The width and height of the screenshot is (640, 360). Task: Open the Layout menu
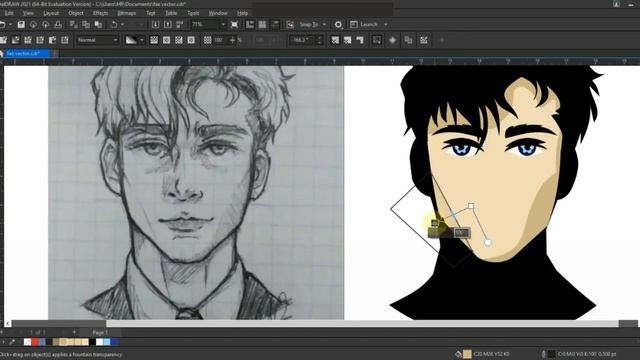pos(51,13)
